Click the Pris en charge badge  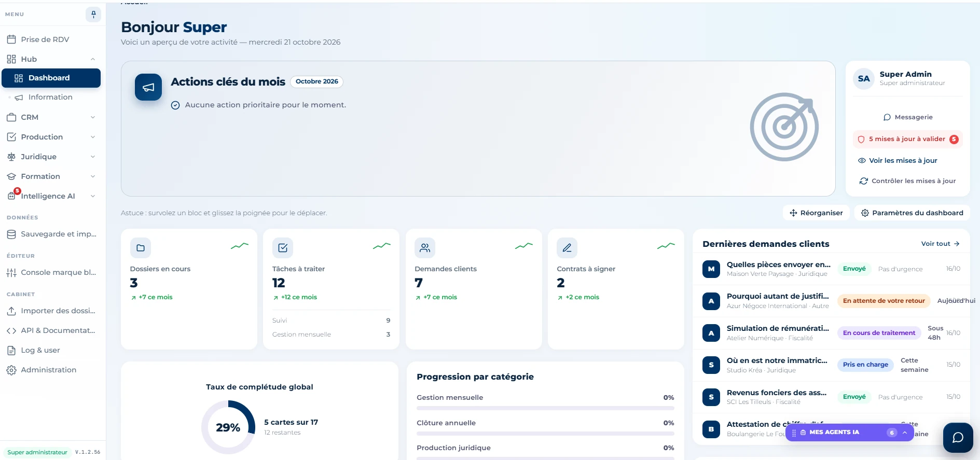click(x=865, y=365)
